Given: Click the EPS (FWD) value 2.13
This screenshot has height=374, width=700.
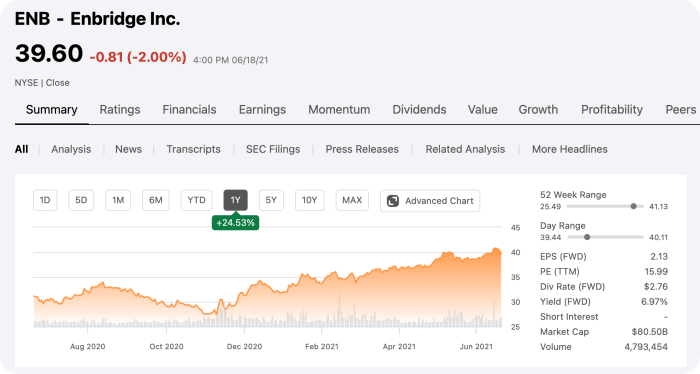Looking at the screenshot, I should click(x=659, y=257).
